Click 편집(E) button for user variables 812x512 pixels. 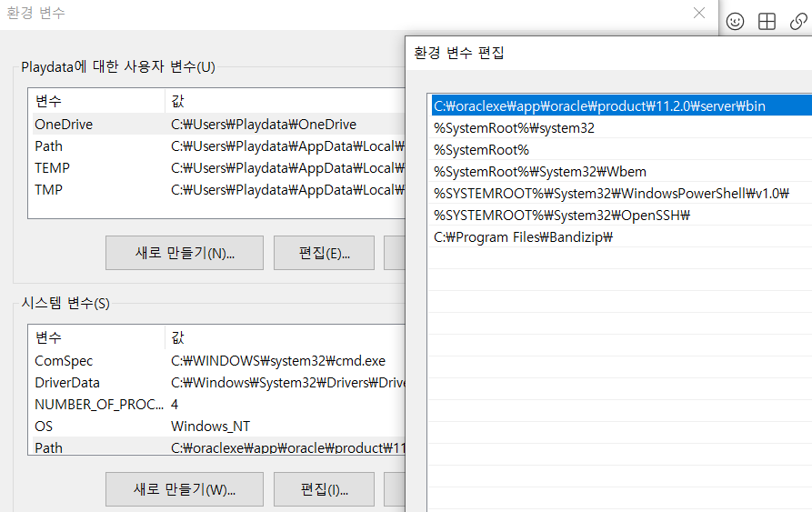[x=324, y=253]
